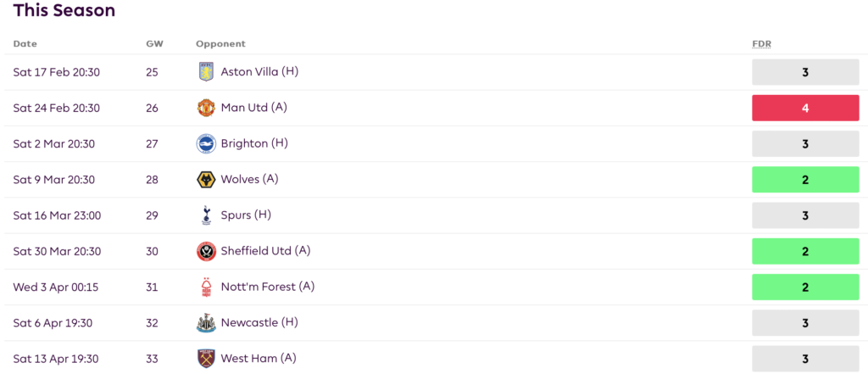Click the green FDR box for Sheffield Utd
This screenshot has height=374, width=868.
804,252
